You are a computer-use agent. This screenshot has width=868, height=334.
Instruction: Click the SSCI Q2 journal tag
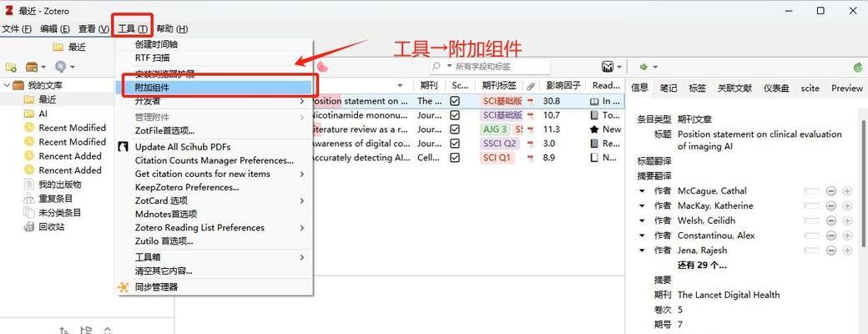point(501,144)
